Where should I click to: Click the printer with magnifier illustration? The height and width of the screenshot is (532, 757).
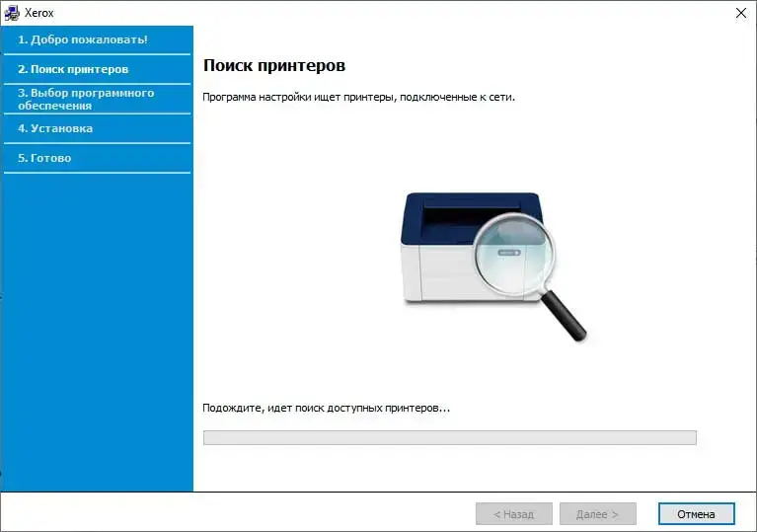pyautogui.click(x=493, y=266)
